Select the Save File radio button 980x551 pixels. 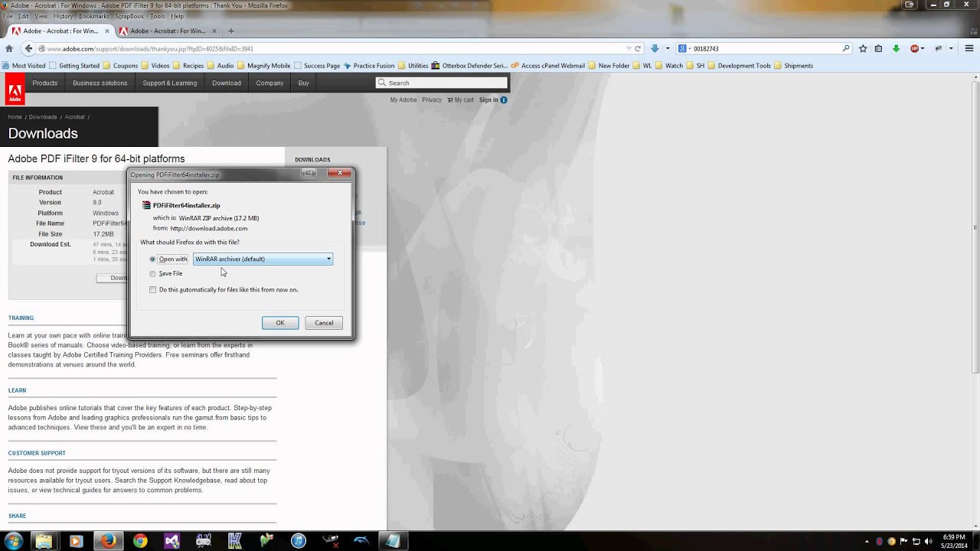(x=152, y=273)
